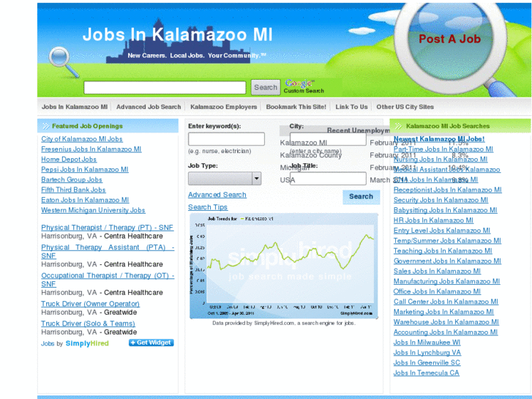Open Physical Therapist / Therapy (PT) - SNF listing

[108, 228]
